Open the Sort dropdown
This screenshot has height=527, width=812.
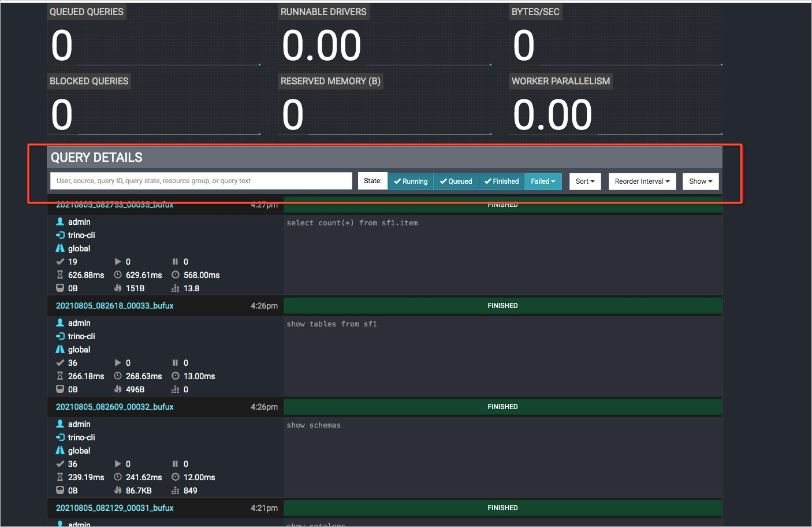pos(585,181)
